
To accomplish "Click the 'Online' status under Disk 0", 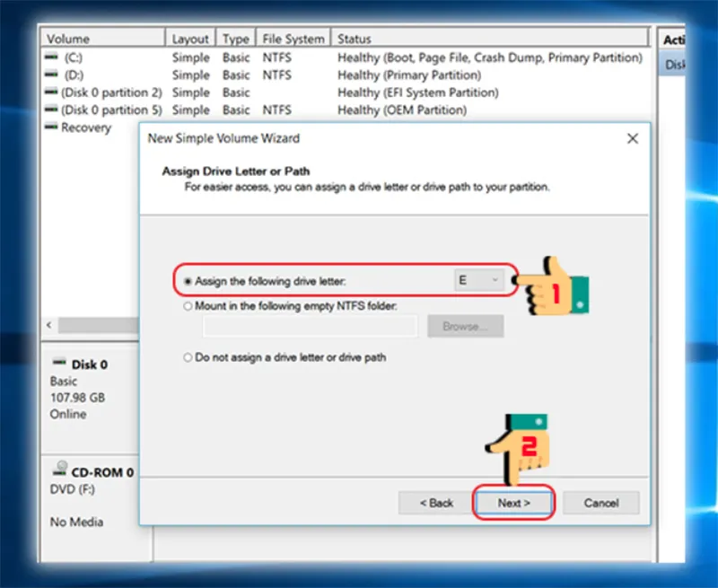I will pos(68,414).
